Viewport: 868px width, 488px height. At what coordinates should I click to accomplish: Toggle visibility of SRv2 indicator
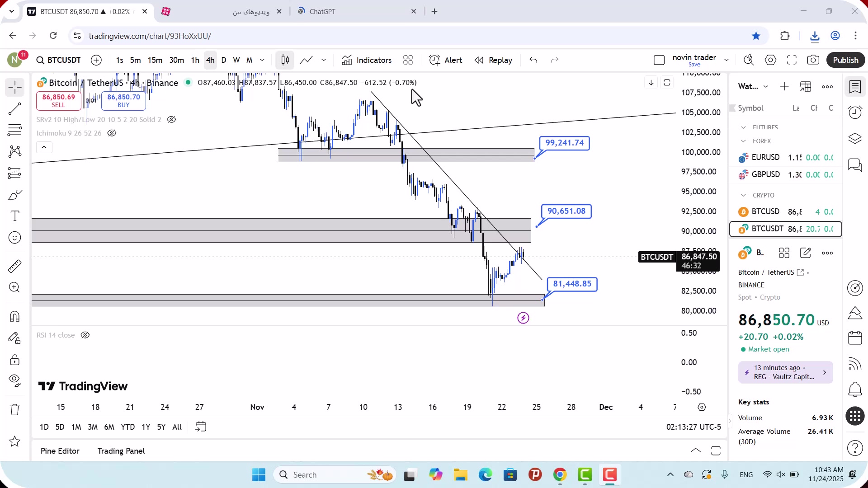click(171, 120)
